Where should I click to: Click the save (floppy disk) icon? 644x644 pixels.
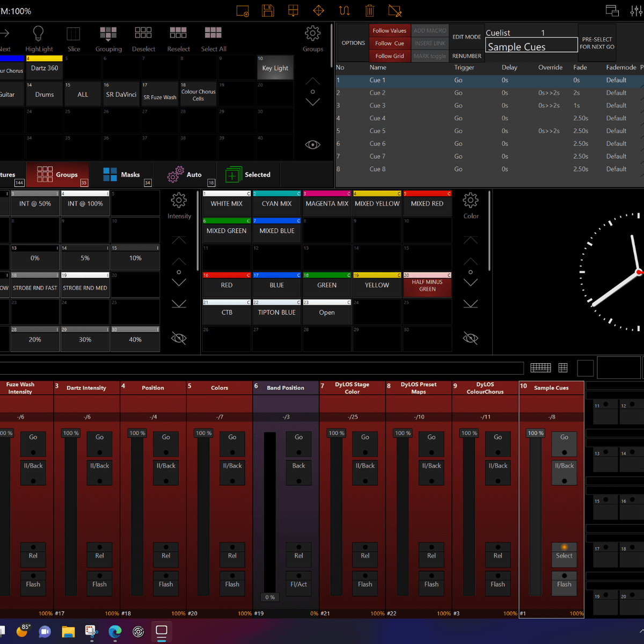[x=268, y=11]
